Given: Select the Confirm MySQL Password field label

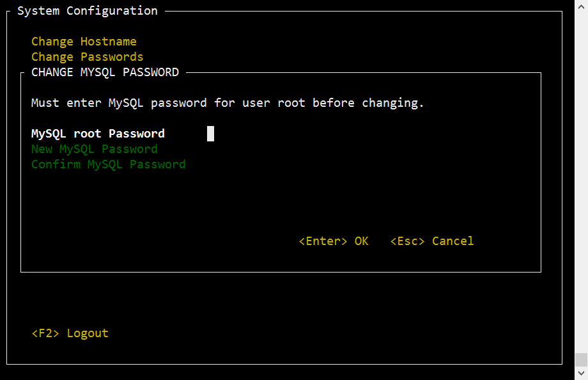Looking at the screenshot, I should 109,164.
